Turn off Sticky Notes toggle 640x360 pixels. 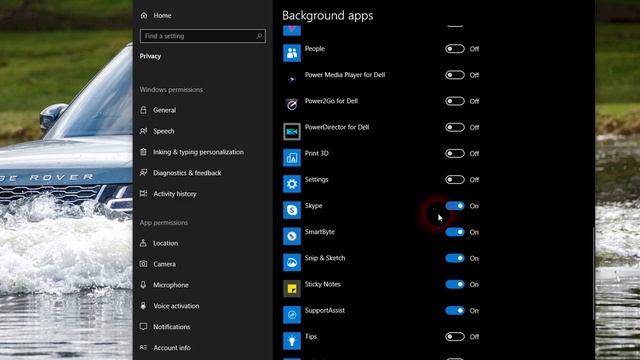455,284
